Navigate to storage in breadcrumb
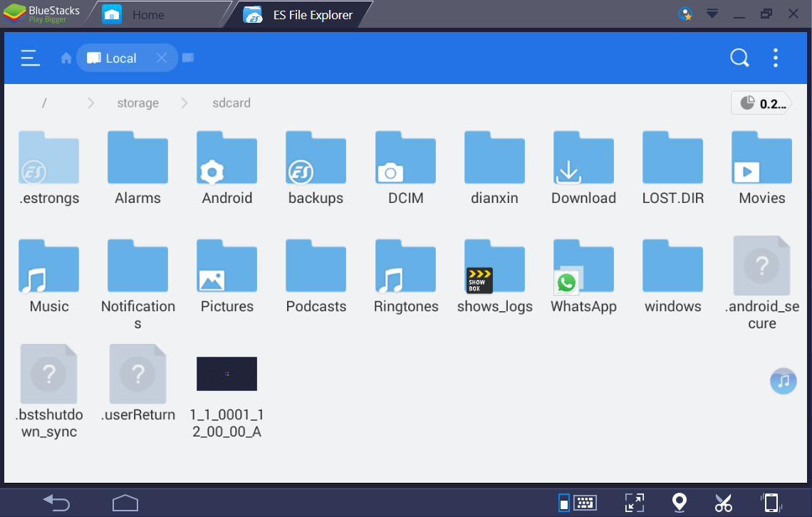Screen dimensions: 812x517 pos(137,103)
